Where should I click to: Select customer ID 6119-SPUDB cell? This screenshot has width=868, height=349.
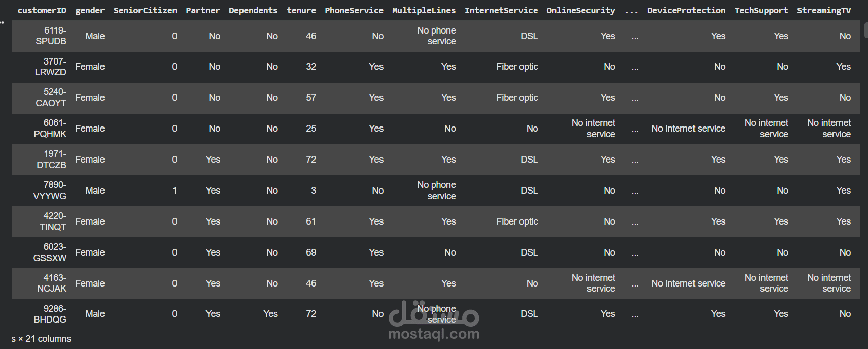coord(51,36)
